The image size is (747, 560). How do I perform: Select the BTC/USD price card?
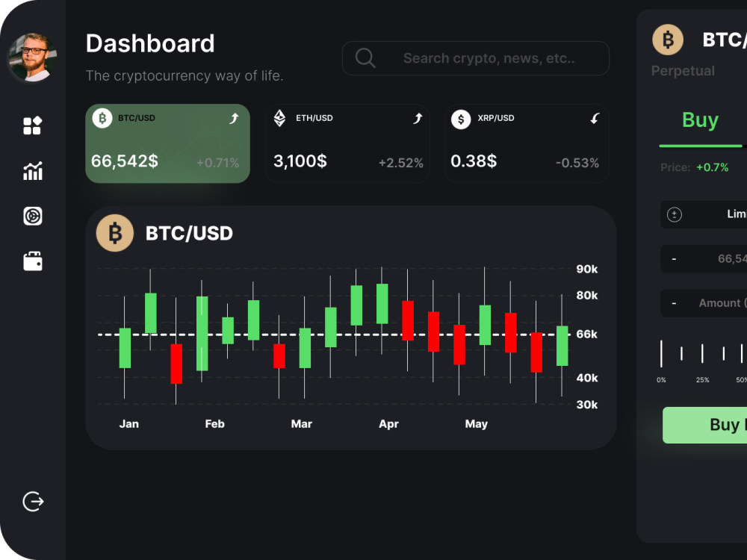[x=167, y=143]
